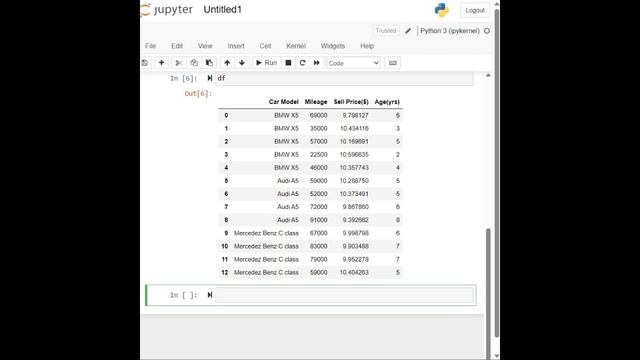
Task: Select the BMW X5 cell in row 0
Action: [286, 116]
